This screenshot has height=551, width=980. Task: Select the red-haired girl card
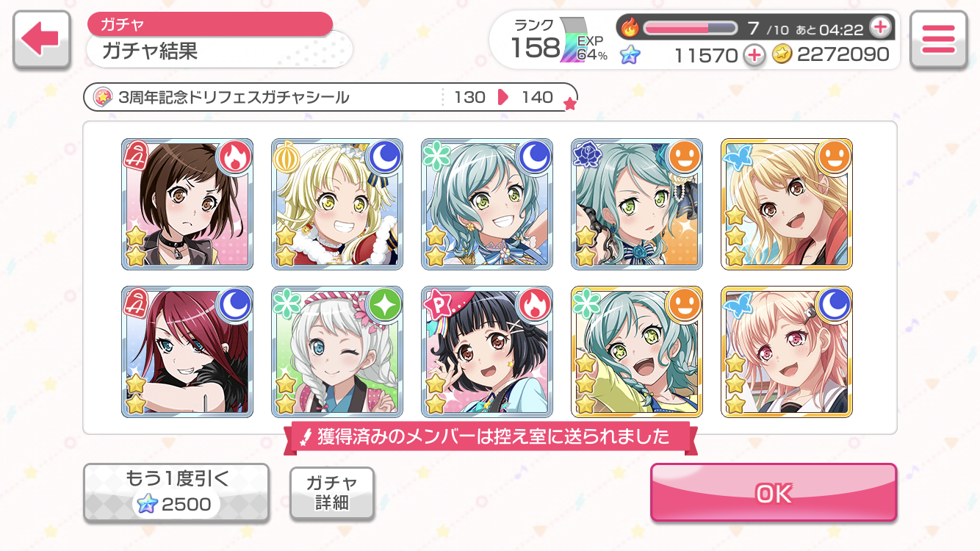(x=187, y=352)
